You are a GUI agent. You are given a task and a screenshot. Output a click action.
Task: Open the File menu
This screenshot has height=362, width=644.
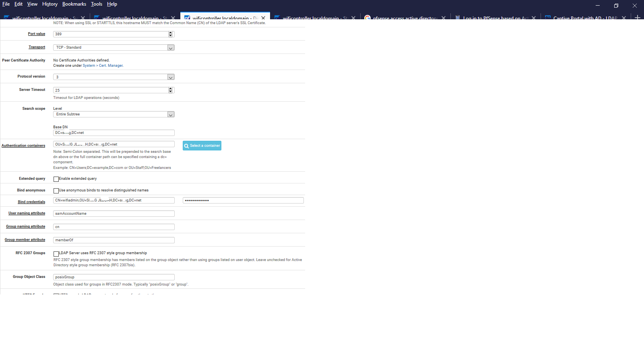pos(6,4)
